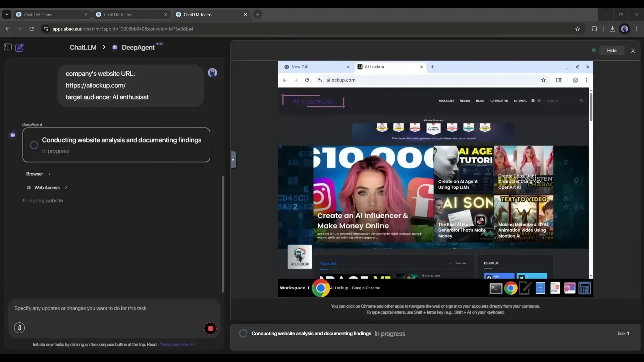This screenshot has width=644, height=362.
Task: Open the calculator icon in workspace taskbar
Action: pos(585,288)
